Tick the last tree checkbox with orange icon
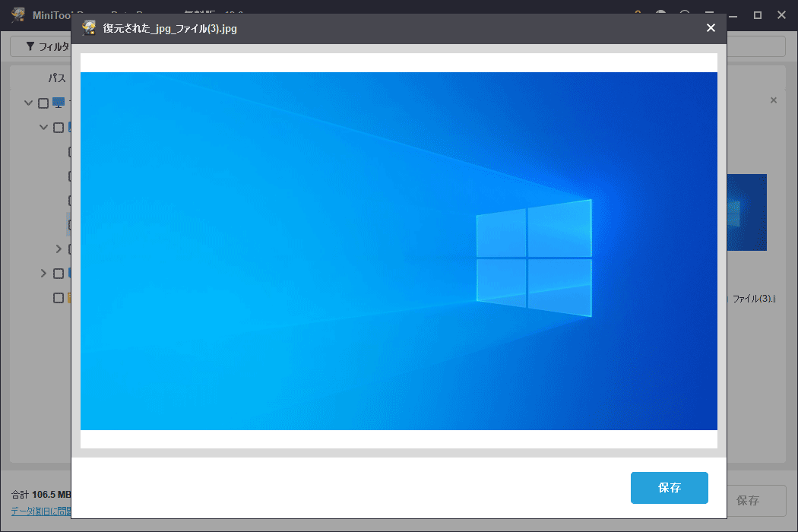 coord(59,298)
